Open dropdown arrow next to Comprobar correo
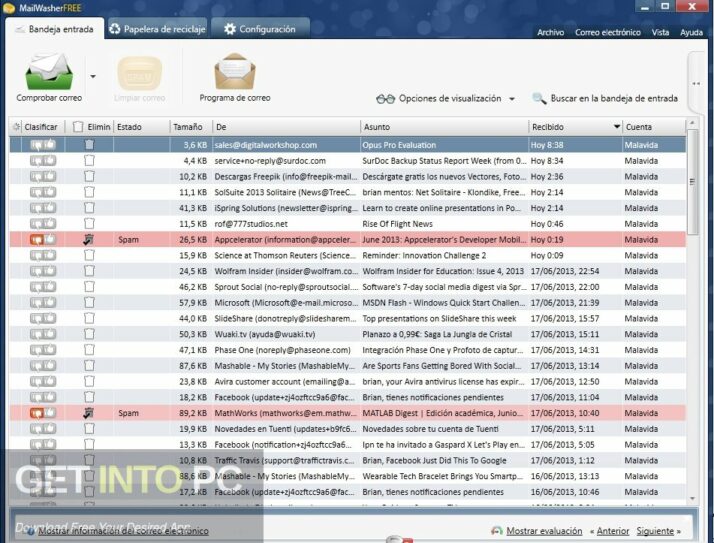This screenshot has height=543, width=714. pos(92,77)
